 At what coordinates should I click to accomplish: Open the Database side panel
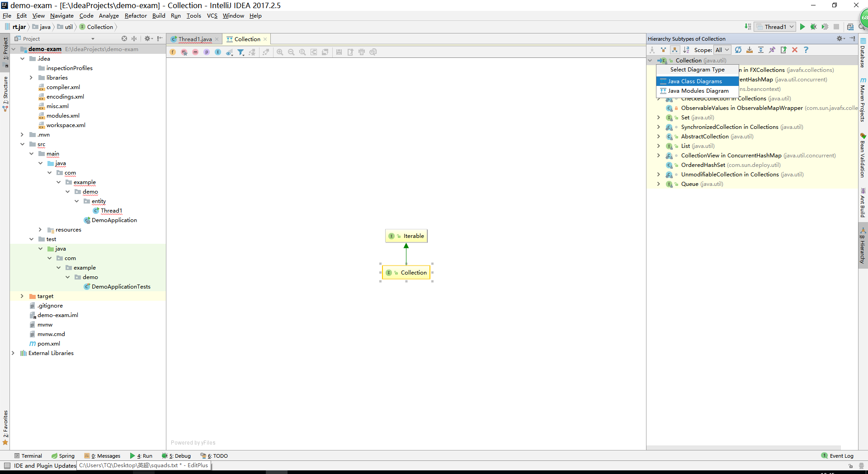point(863,53)
